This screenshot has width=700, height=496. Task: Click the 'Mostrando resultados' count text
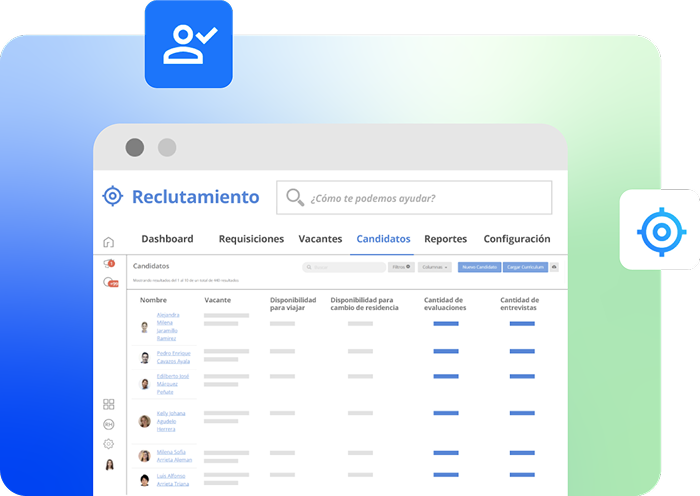point(186,280)
